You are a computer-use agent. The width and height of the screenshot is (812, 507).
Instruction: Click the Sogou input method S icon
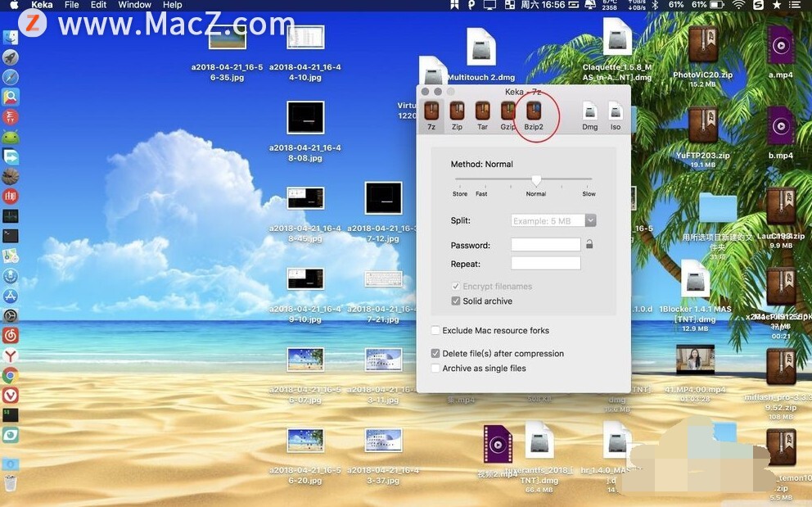(758, 5)
